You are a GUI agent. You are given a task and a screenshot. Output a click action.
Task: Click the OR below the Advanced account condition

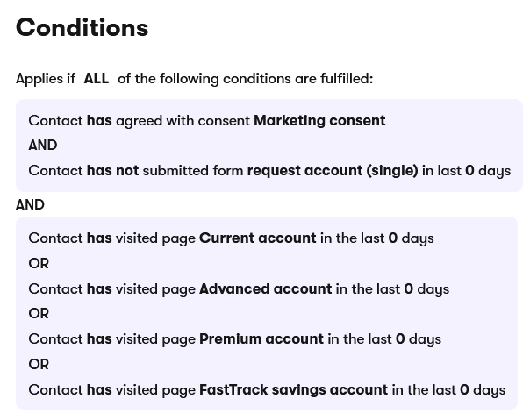39,314
